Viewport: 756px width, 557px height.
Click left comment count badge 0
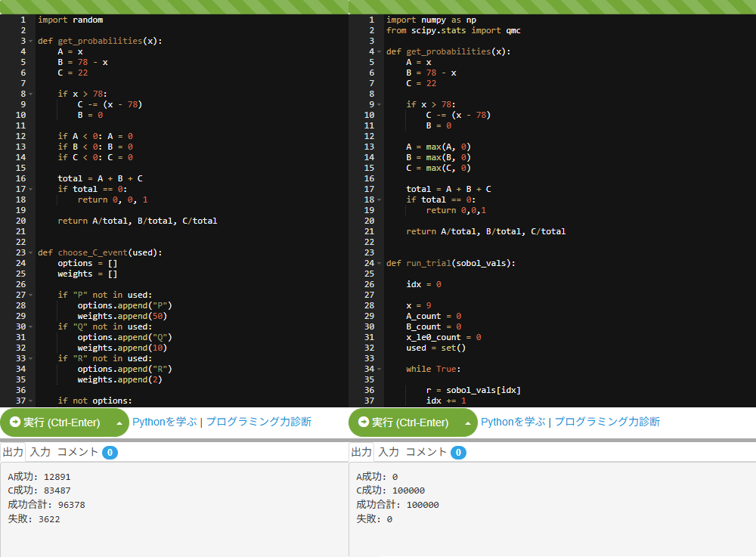110,453
